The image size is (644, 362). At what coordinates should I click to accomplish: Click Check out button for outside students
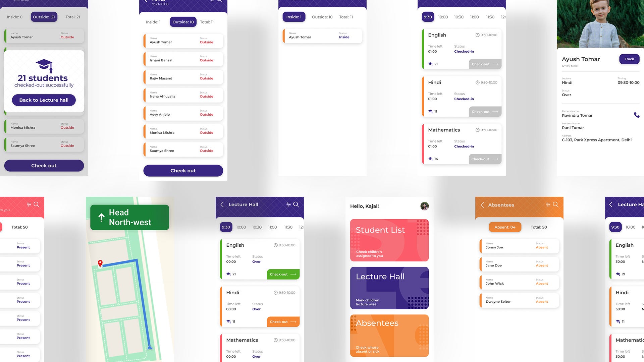click(183, 170)
